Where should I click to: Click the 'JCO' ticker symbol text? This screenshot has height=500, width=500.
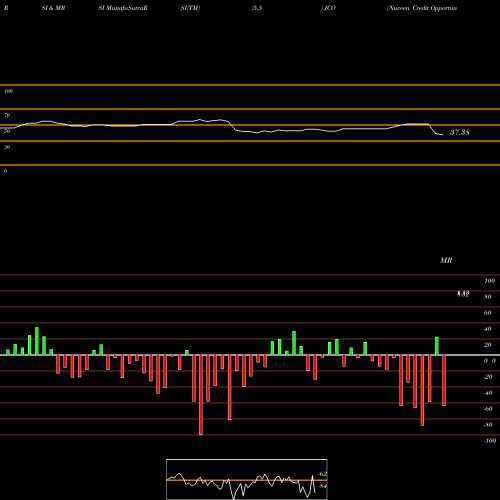click(329, 8)
